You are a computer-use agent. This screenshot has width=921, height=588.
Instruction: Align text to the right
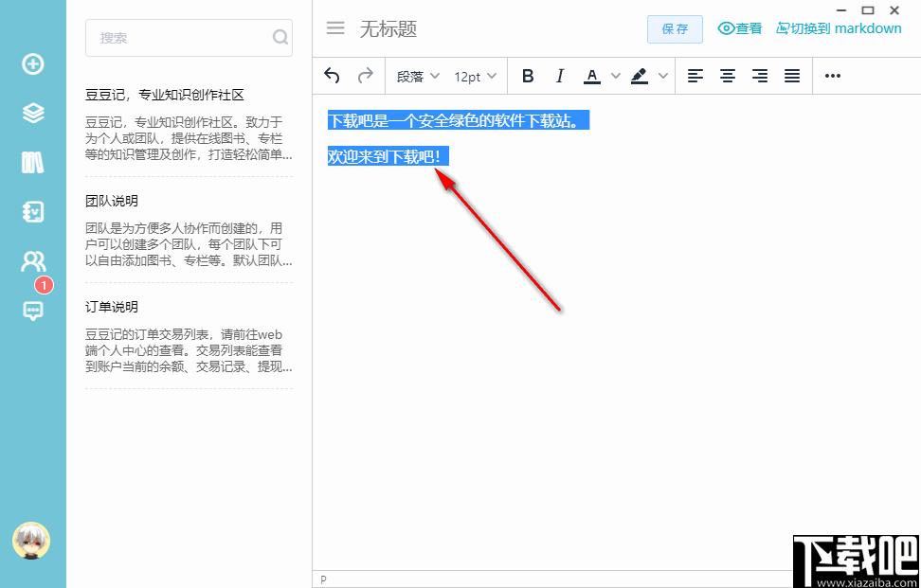[760, 76]
